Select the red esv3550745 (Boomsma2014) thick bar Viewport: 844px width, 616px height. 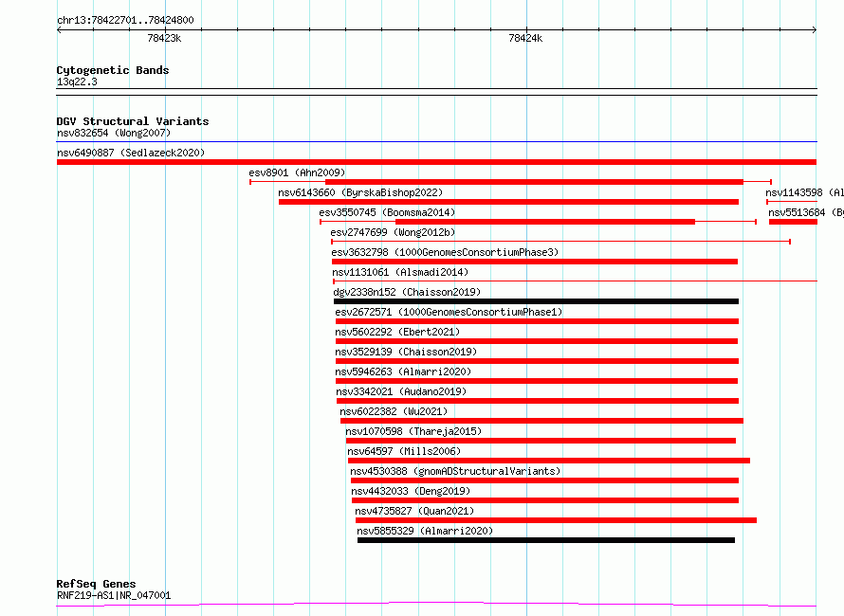(545, 222)
